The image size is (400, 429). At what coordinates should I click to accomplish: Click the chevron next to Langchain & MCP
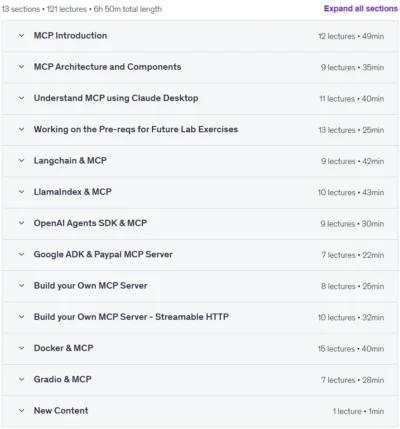click(x=21, y=160)
